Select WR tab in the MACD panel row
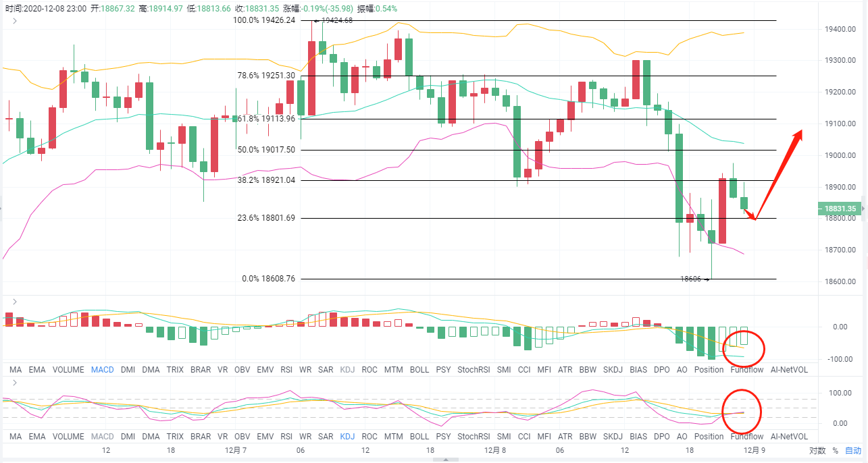The width and height of the screenshot is (868, 463). tap(305, 370)
